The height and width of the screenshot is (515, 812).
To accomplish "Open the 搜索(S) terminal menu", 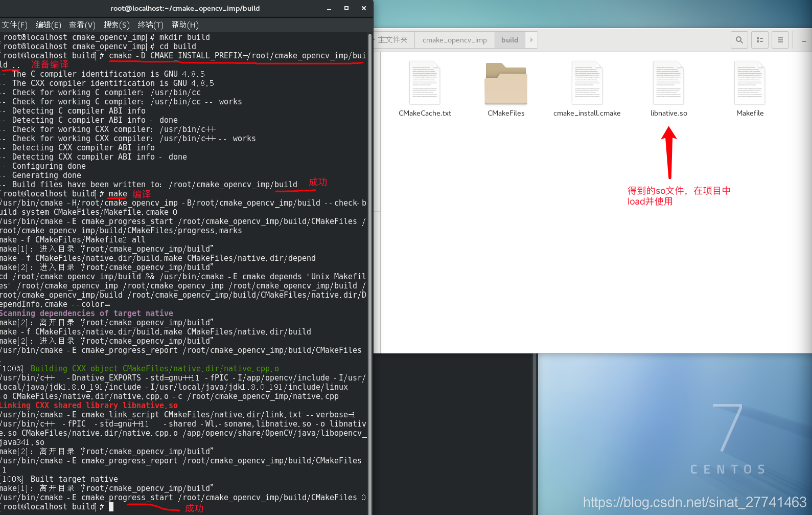I will pos(117,25).
